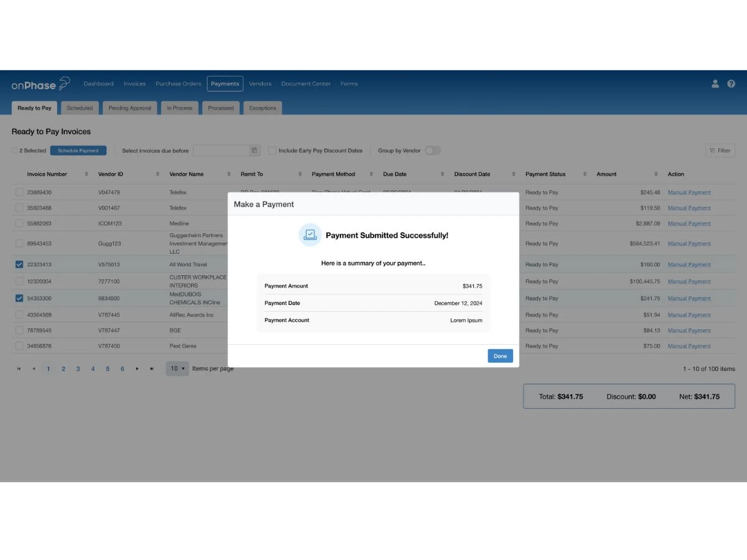Go to page 4
Viewport: 747px width, 560px height.
point(93,369)
